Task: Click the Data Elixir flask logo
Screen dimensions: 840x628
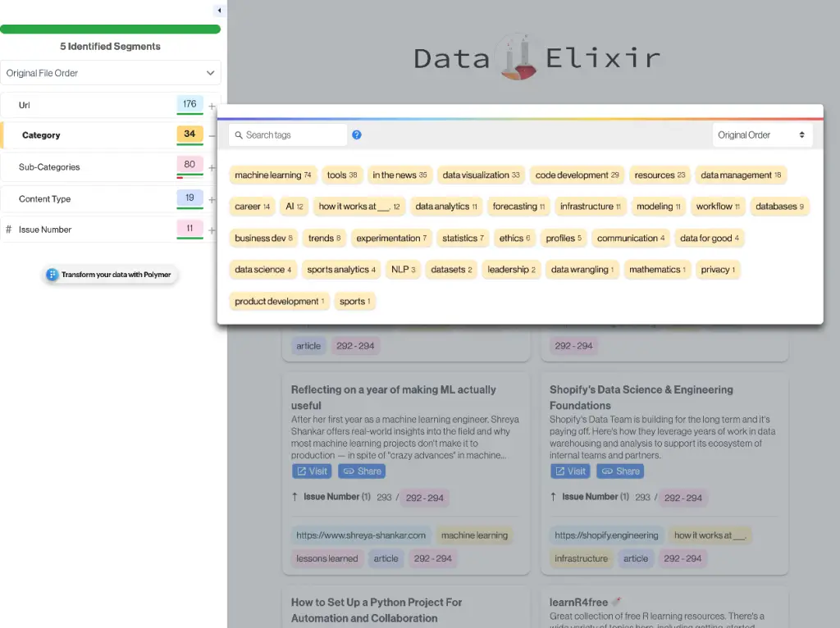Action: [518, 57]
